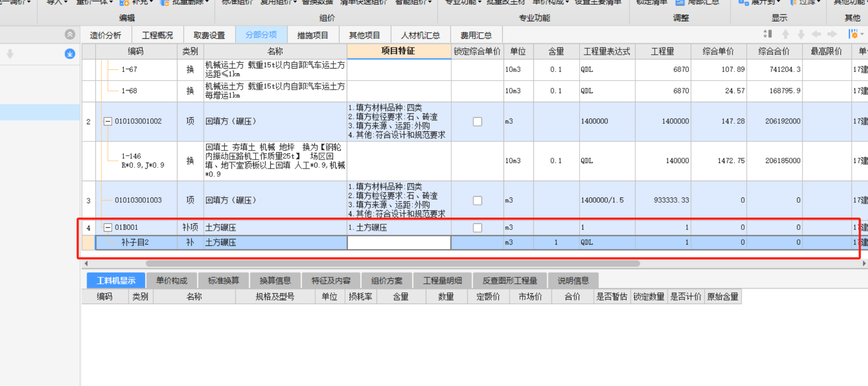868x386 pixels.
Task: Click the row sort icon beside the move-up arrow
Action: [767, 34]
